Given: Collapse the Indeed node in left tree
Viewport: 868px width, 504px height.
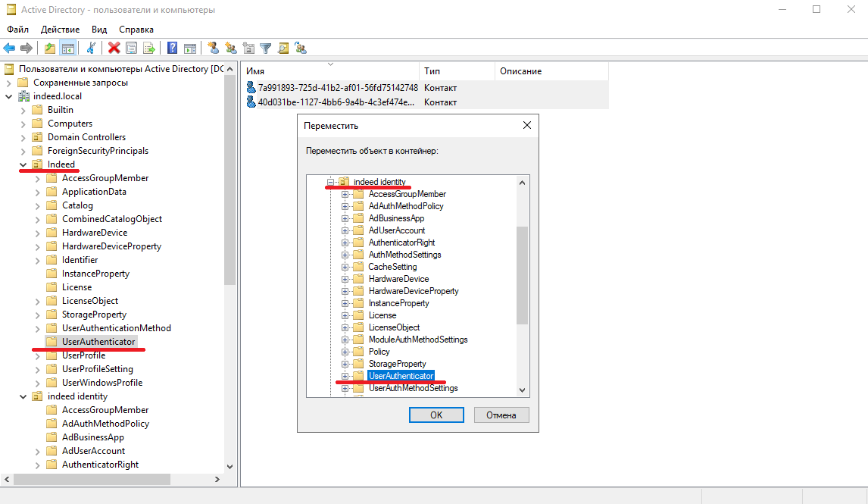Looking at the screenshot, I should [x=23, y=164].
